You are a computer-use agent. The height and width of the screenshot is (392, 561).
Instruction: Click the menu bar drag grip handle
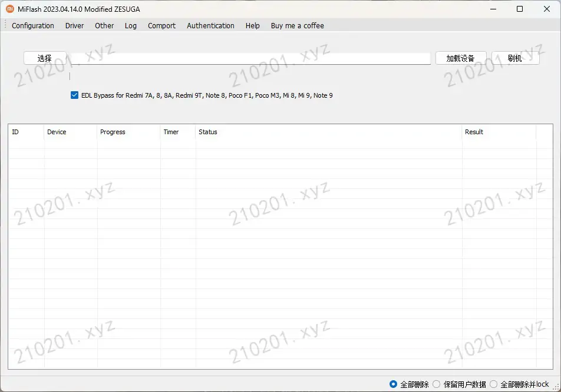[5, 24]
